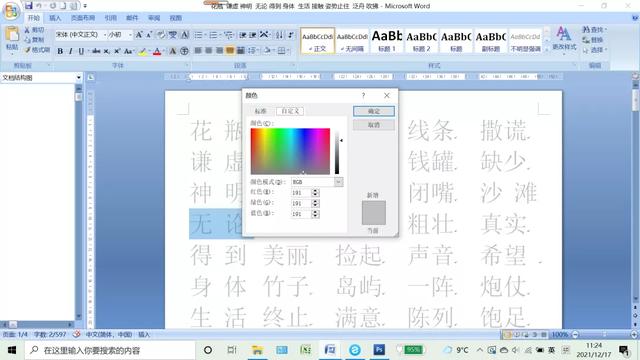The width and height of the screenshot is (640, 360).
Task: Save the document from quick access toolbar
Action: click(29, 6)
